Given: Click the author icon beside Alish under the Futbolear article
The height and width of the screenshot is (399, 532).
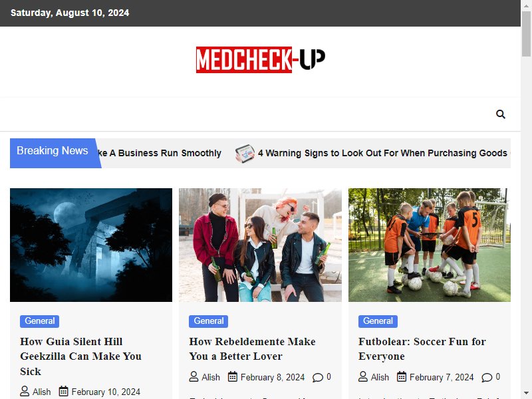Looking at the screenshot, I should click(x=363, y=376).
